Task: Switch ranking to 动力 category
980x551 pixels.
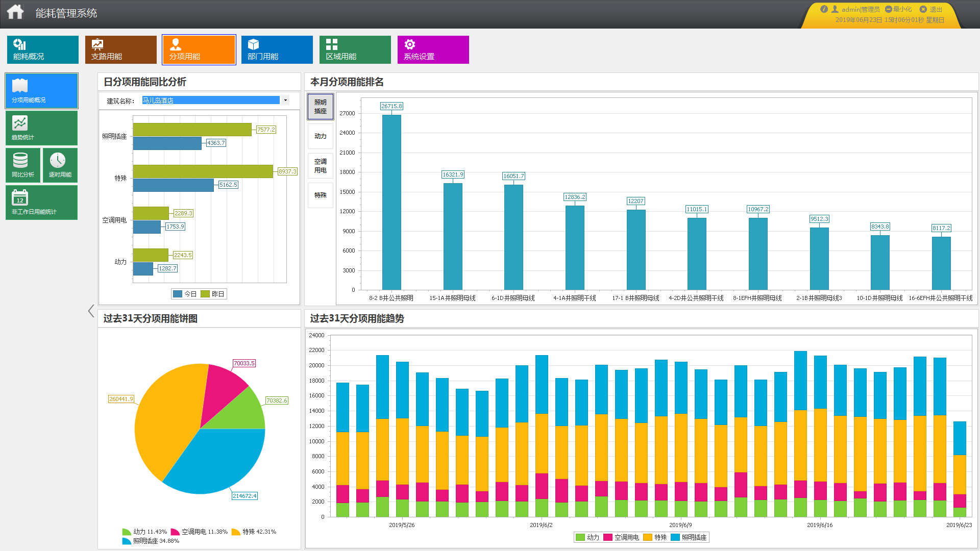Action: point(320,136)
